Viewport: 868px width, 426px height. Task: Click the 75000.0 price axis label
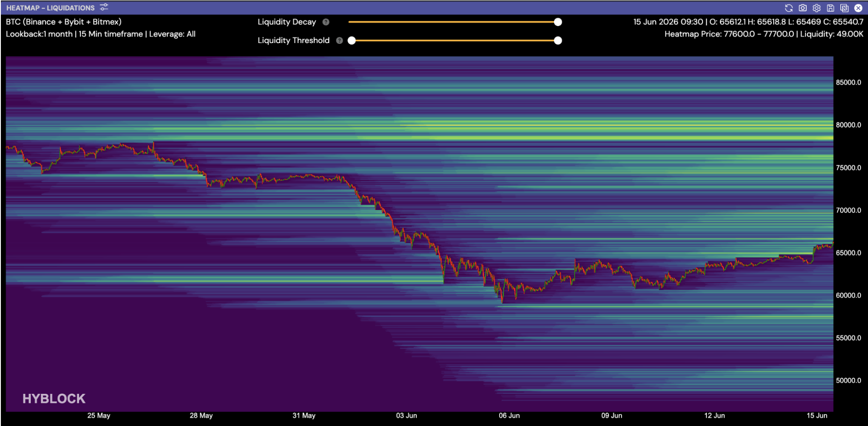(848, 168)
